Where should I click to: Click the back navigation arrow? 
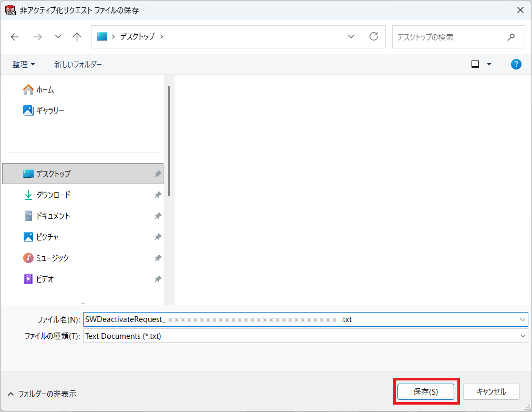15,37
